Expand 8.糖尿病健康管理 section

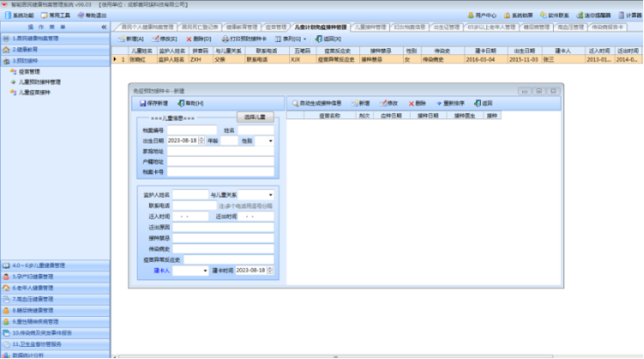[x=55, y=311]
